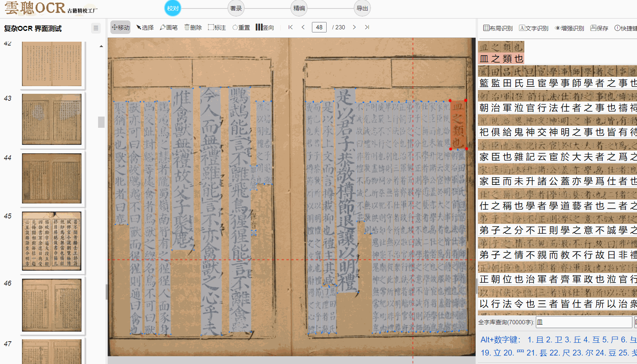Viewport: 637px width, 364px height.
Task: Jump to the first page
Action: click(x=291, y=27)
